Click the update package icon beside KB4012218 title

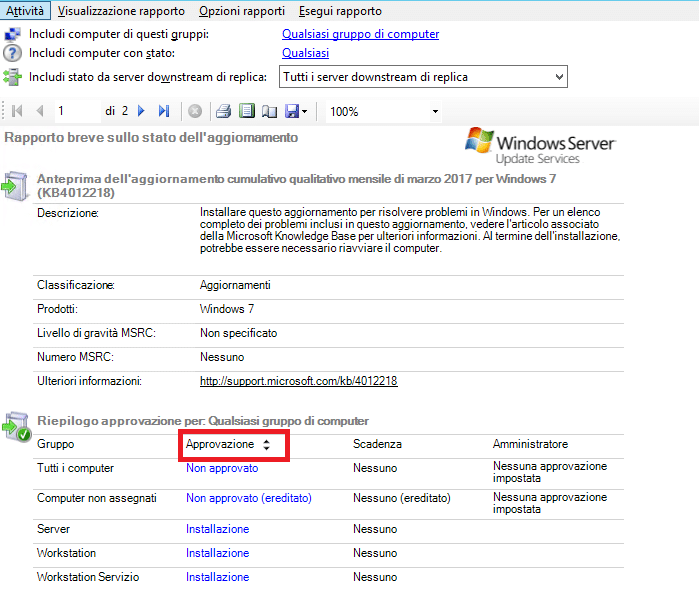click(x=15, y=186)
